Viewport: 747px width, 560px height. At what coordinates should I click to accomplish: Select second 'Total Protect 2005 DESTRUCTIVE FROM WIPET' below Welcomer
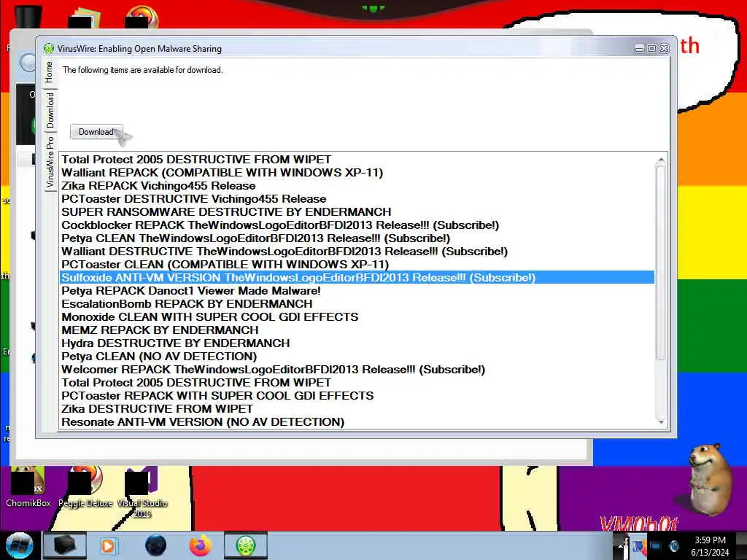click(357, 383)
